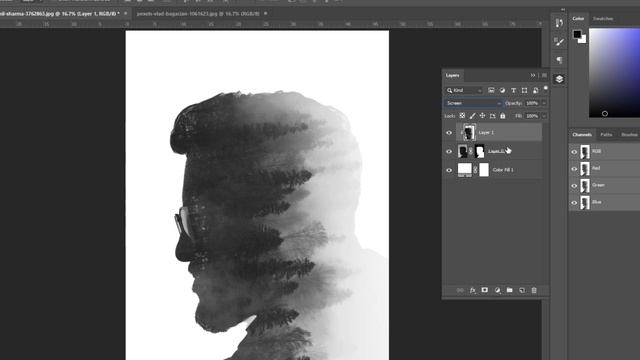This screenshot has width=640, height=360.
Task: Click the foreground color swatch in Color panel
Action: pyautogui.click(x=577, y=34)
